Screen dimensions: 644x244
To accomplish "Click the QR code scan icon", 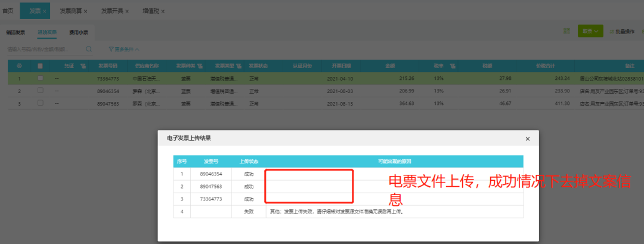I will 567,31.
